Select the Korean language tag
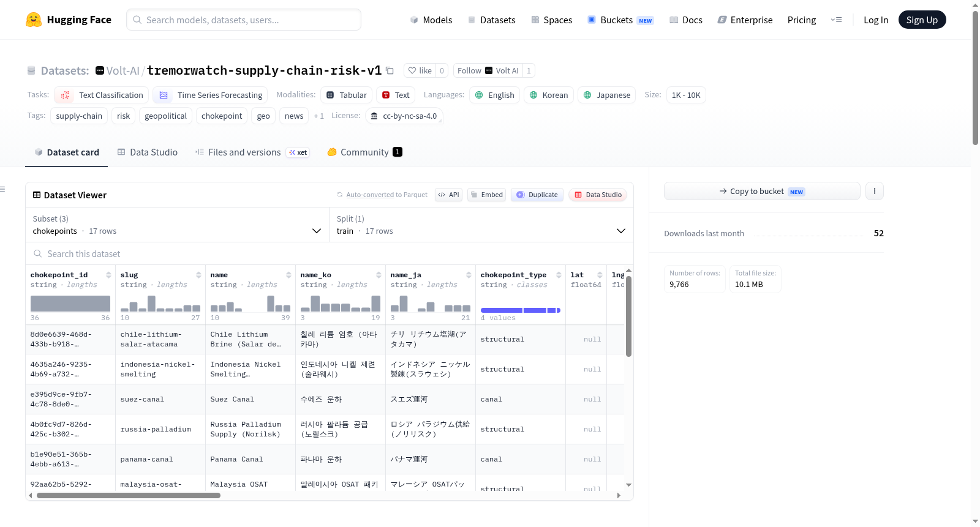 [549, 95]
